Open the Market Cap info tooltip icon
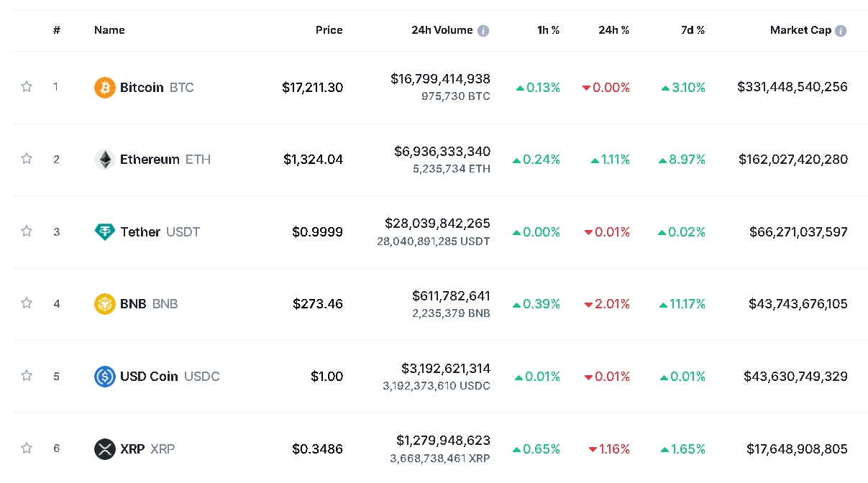868x483 pixels. (x=841, y=31)
